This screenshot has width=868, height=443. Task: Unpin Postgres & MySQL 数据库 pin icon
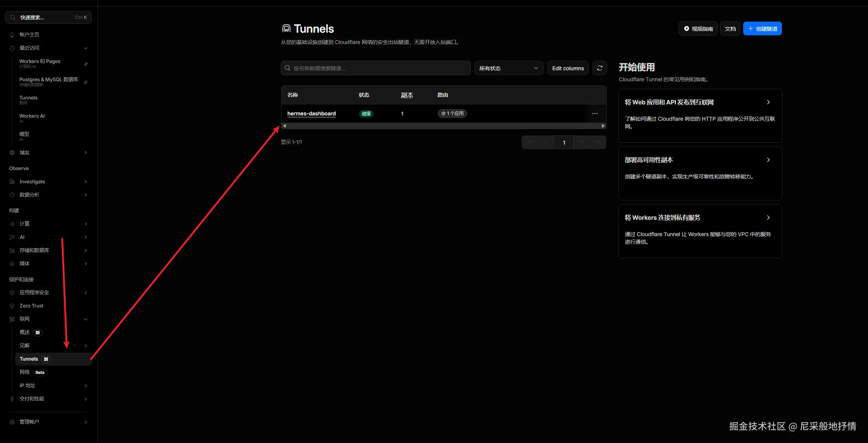point(86,82)
